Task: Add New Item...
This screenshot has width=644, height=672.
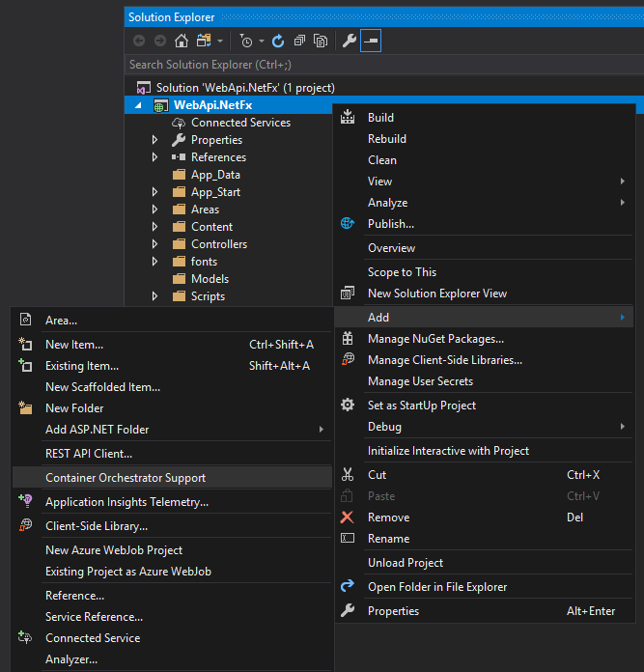Action: pyautogui.click(x=172, y=345)
